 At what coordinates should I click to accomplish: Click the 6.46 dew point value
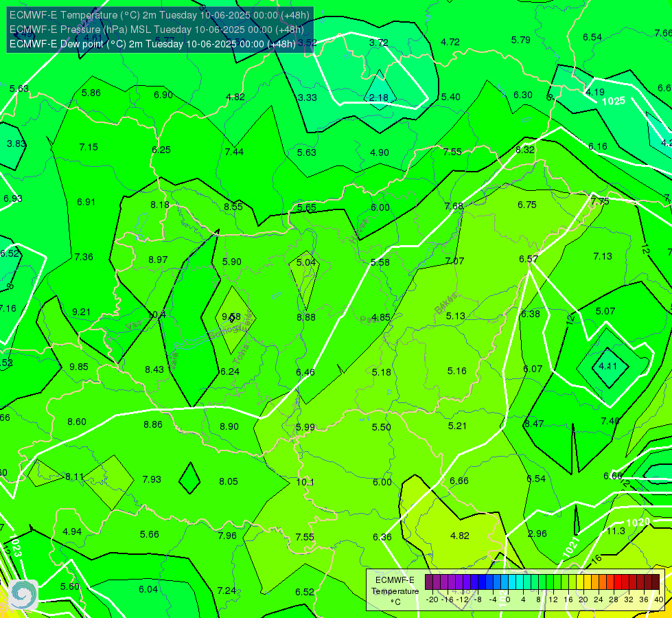(305, 372)
